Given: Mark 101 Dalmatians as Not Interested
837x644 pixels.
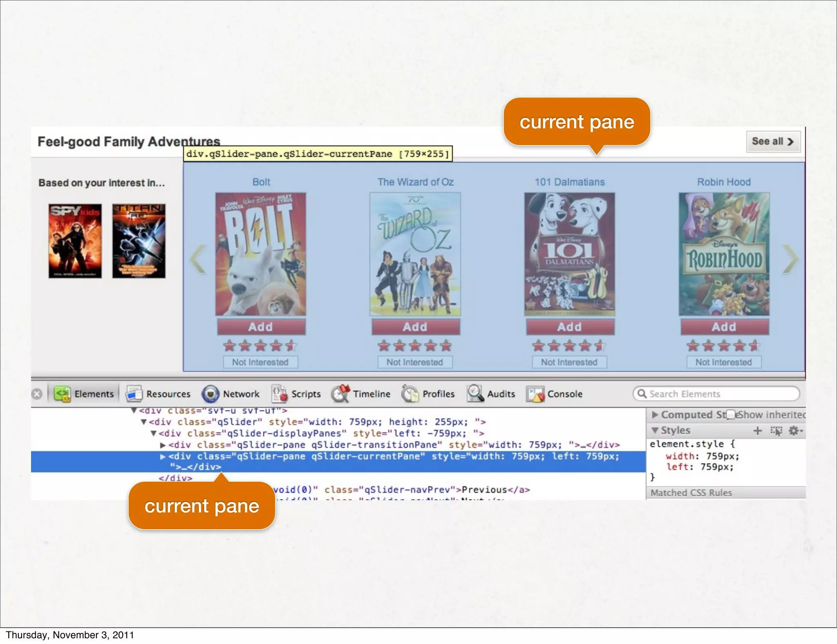Looking at the screenshot, I should pos(569,362).
